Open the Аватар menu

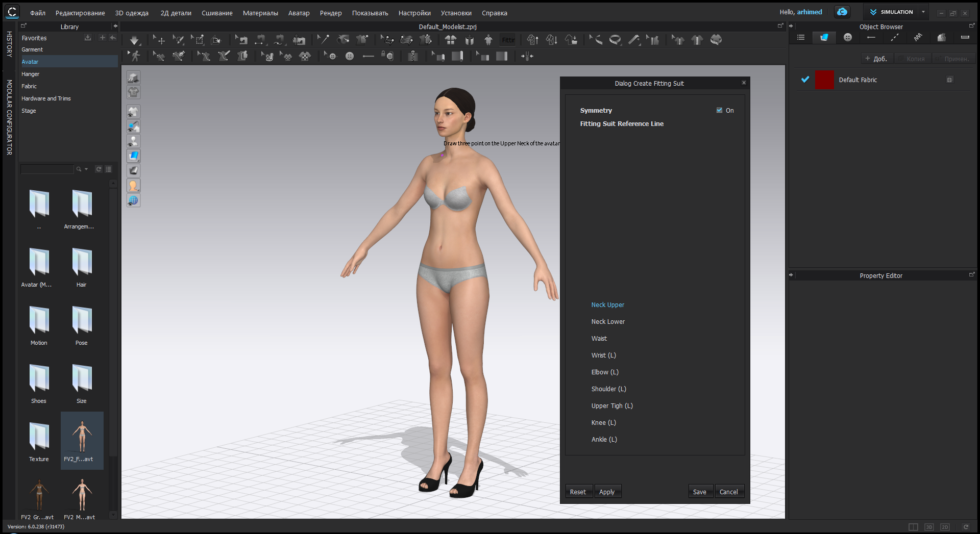click(x=299, y=13)
